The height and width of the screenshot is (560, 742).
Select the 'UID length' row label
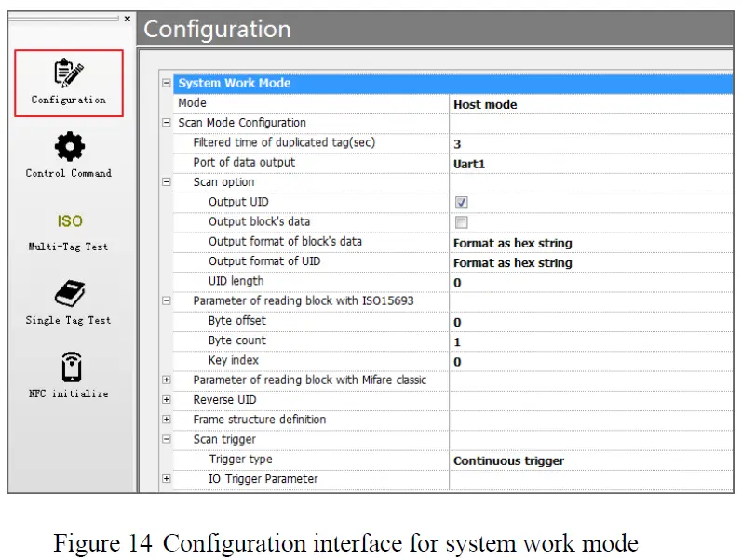pyautogui.click(x=236, y=282)
